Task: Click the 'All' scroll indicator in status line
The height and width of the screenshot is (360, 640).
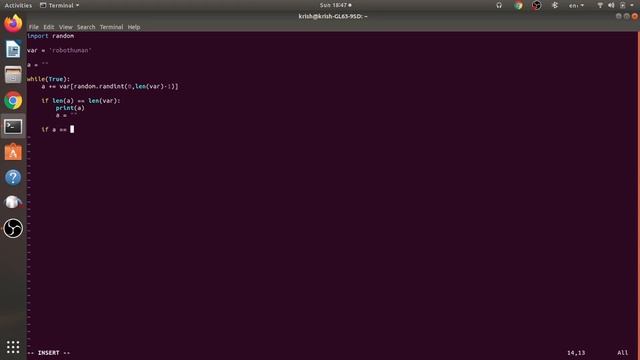Action: point(622,353)
